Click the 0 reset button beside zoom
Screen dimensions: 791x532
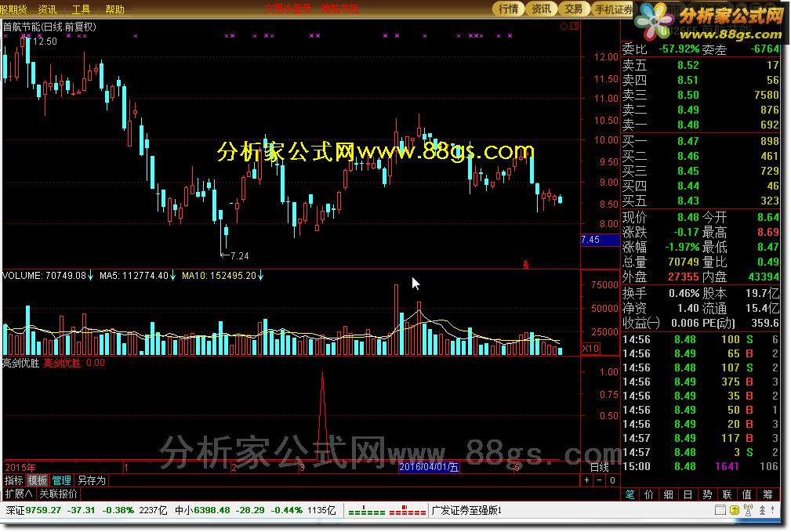(612, 480)
